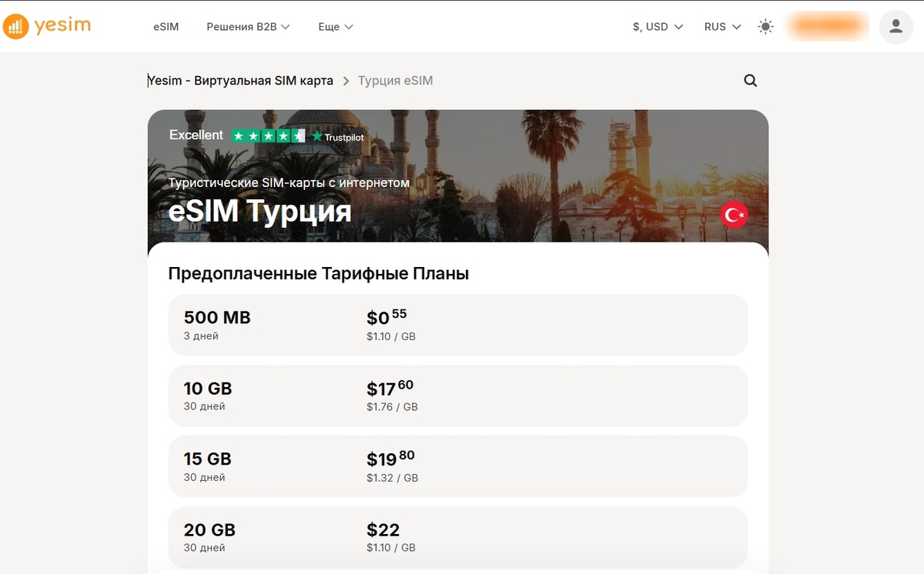Image resolution: width=924 pixels, height=574 pixels.
Task: Toggle currency display by clicking USD
Action: (x=655, y=26)
